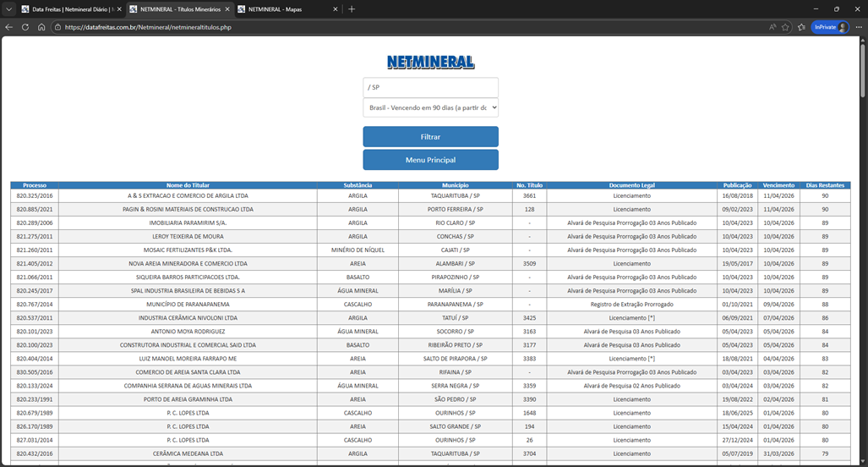Click the Documento Legal column header
This screenshot has width=868, height=467.
(x=631, y=185)
